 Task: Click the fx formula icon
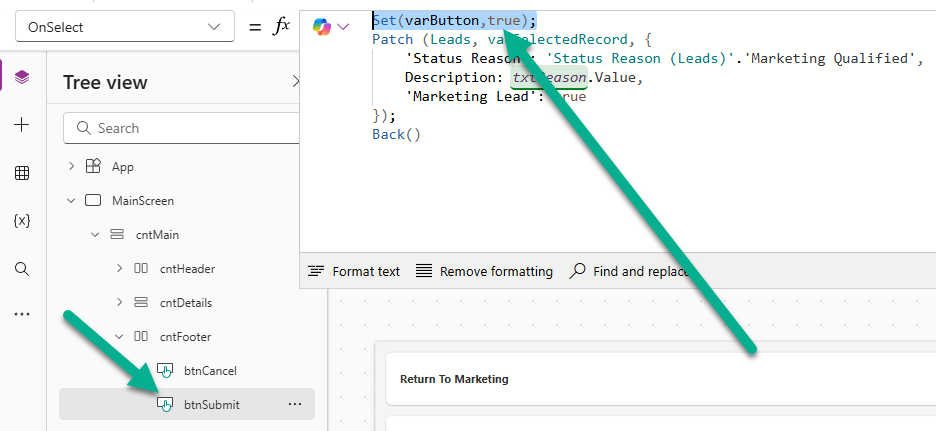[x=282, y=27]
